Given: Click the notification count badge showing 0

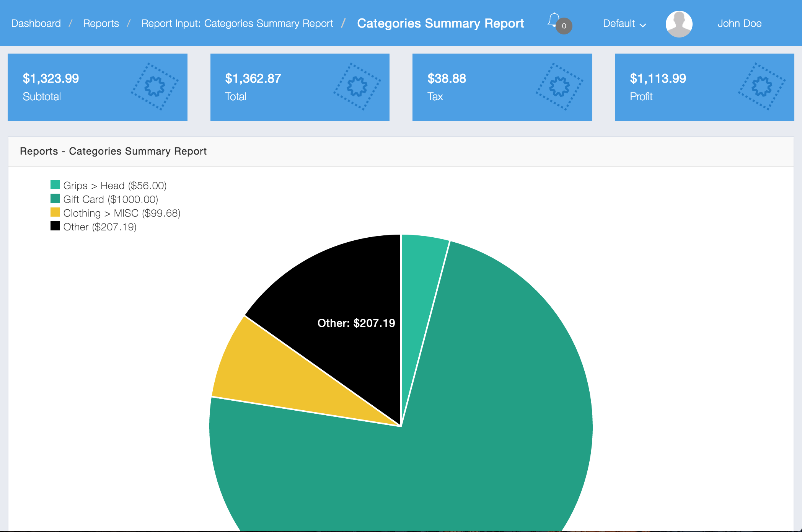Looking at the screenshot, I should click(564, 26).
